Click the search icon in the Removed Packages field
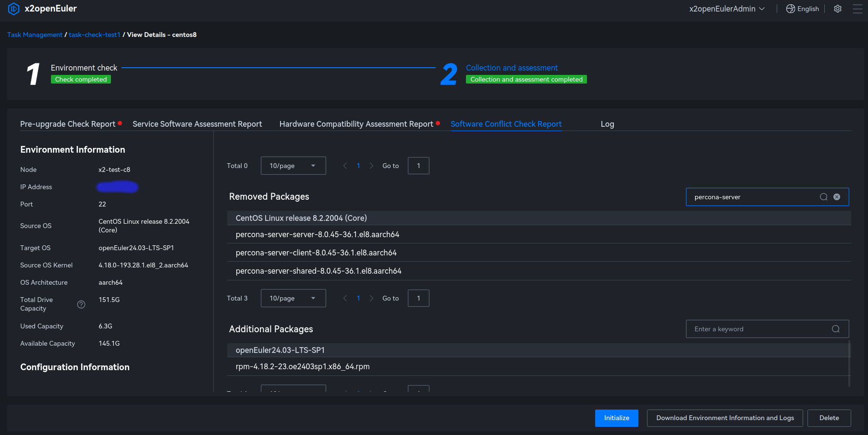Image resolution: width=868 pixels, height=435 pixels. click(x=823, y=197)
